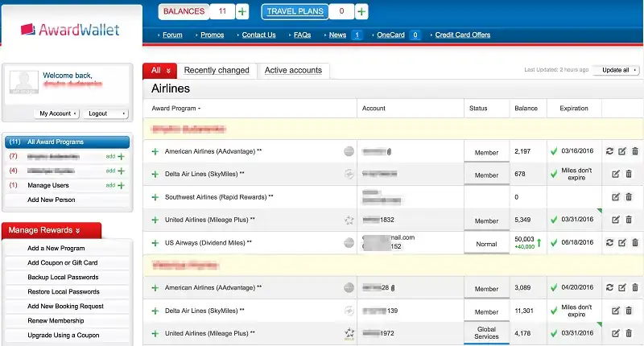Click the green plus beside BALANCES counter
Screen dimensions: 644x346
point(242,11)
